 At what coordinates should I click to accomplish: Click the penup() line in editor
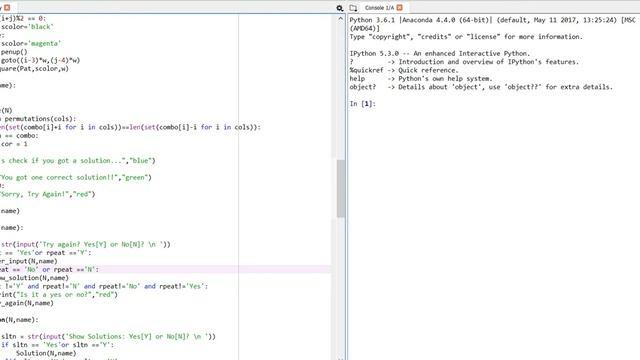click(14, 52)
